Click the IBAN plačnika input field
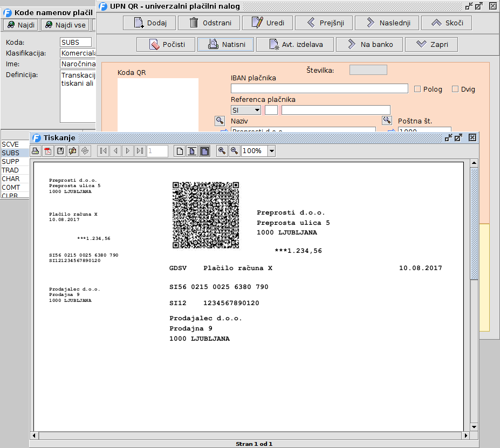Image resolution: width=500 pixels, height=448 pixels. 319,88
